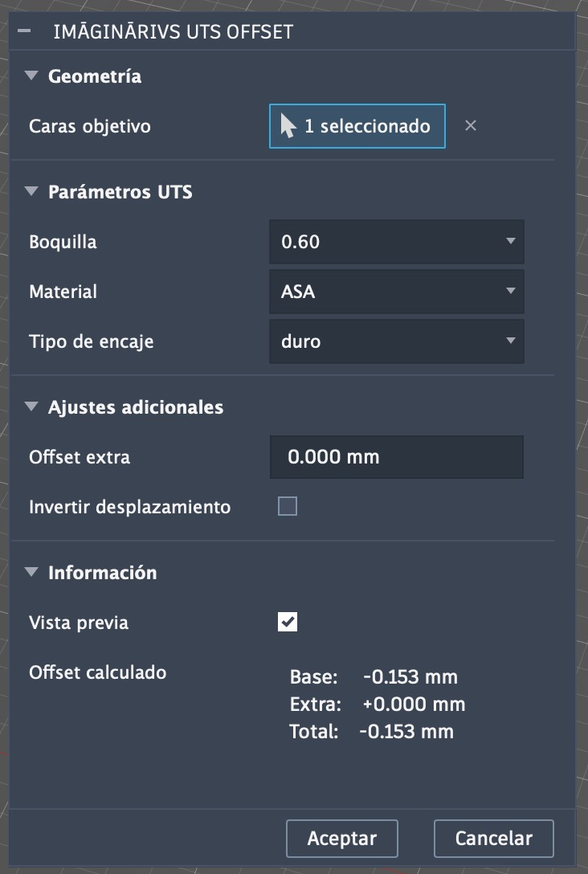Click the Offset extra input field
The height and width of the screenshot is (874, 588).
pos(397,457)
